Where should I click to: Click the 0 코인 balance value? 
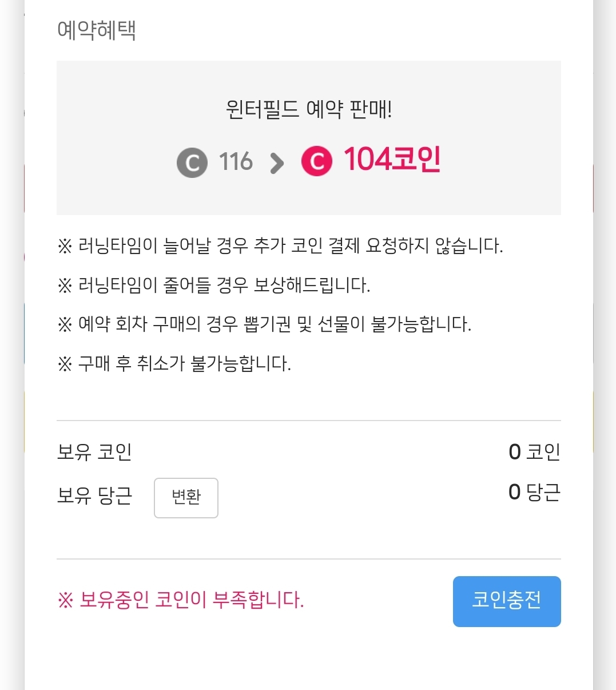(534, 452)
